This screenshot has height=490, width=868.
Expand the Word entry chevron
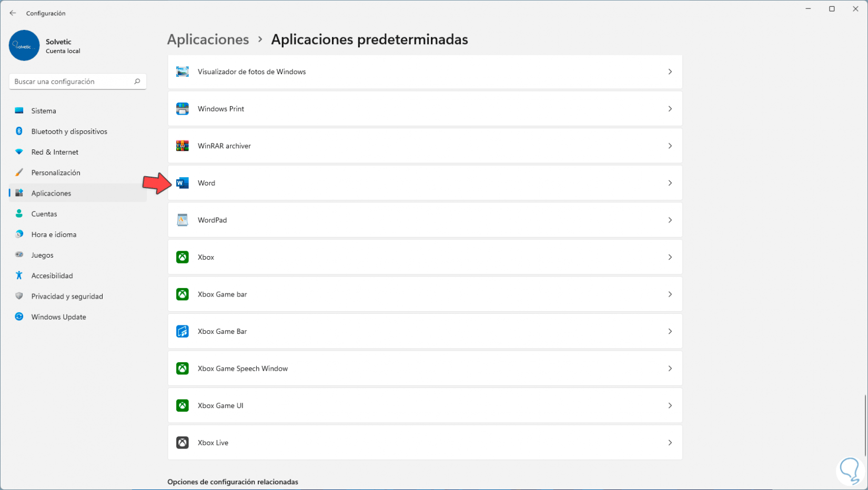[670, 183]
